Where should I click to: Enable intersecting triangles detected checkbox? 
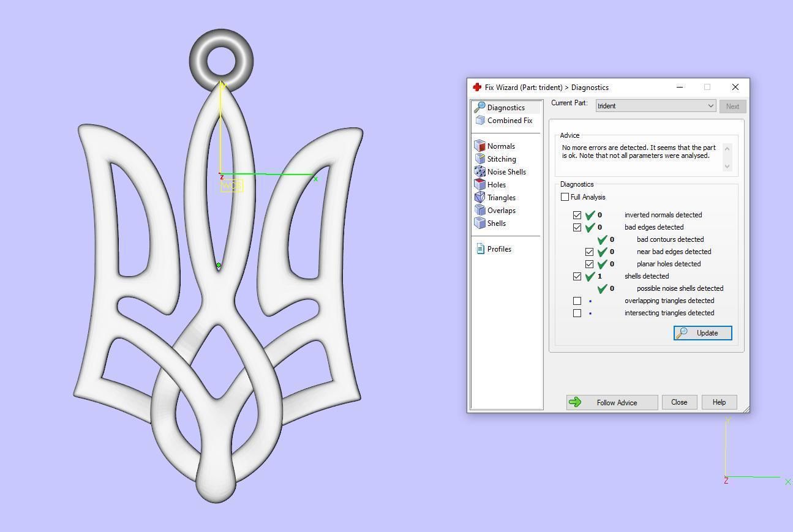click(577, 313)
